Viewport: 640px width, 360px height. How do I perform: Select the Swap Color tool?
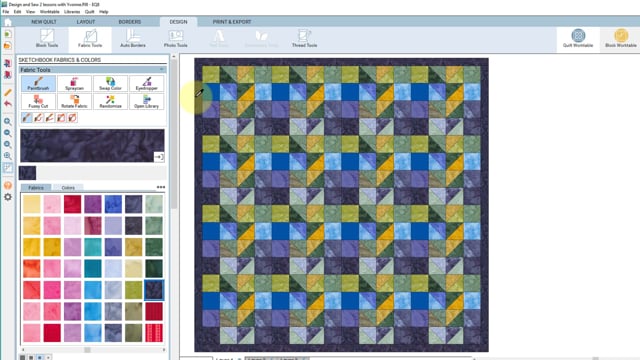coord(110,84)
